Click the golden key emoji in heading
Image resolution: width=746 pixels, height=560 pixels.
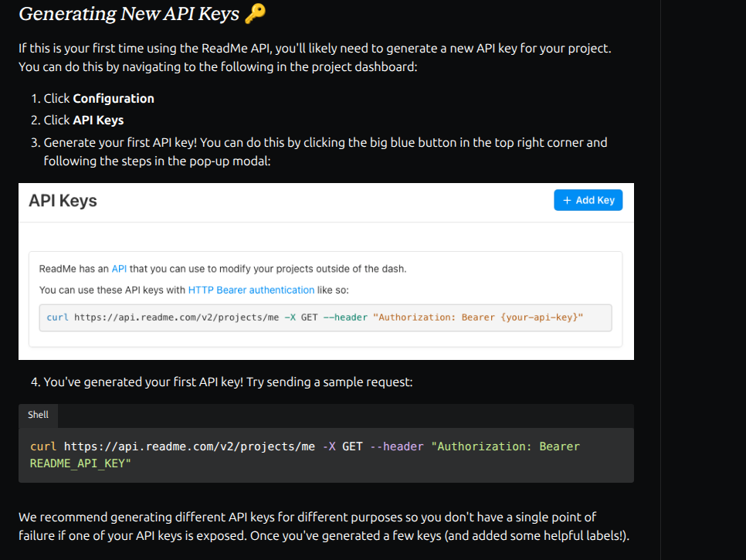click(256, 13)
